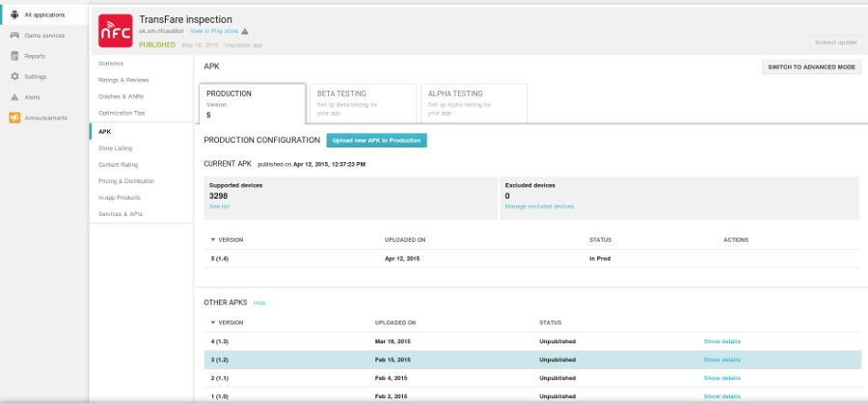Image resolution: width=868 pixels, height=403 pixels.
Task: Hide the Other APKs list
Action: (259, 303)
